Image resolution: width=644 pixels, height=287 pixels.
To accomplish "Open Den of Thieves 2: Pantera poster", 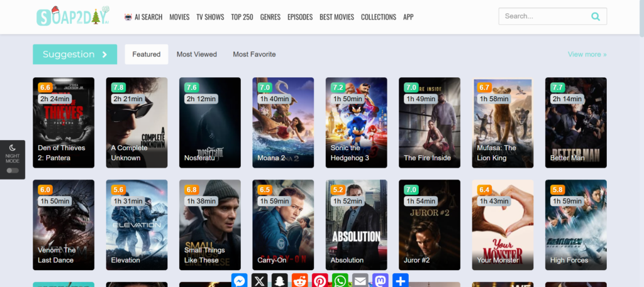I will [x=64, y=122].
